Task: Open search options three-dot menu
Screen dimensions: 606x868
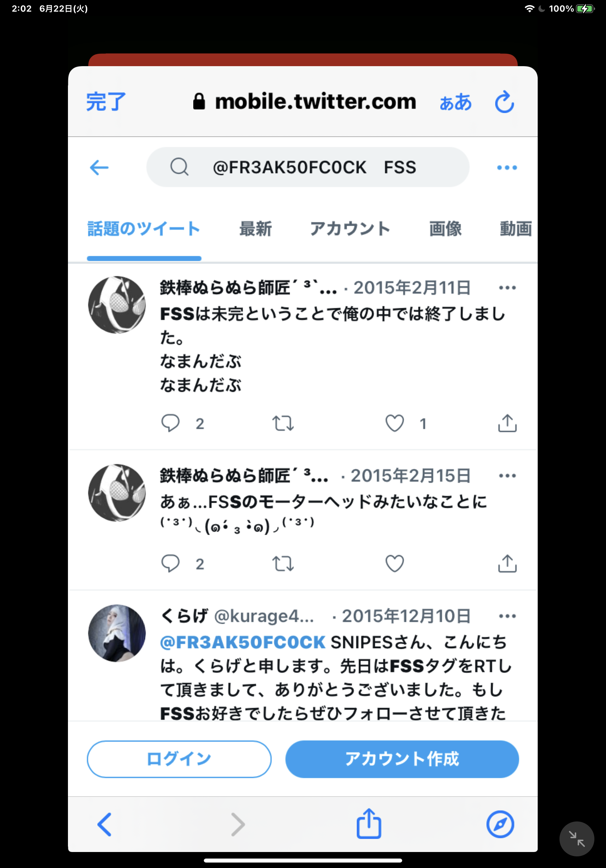Action: point(507,168)
